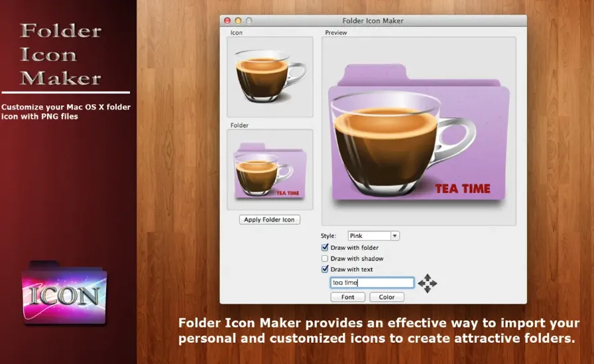Open the Color picker button
The width and height of the screenshot is (594, 364).
386,297
